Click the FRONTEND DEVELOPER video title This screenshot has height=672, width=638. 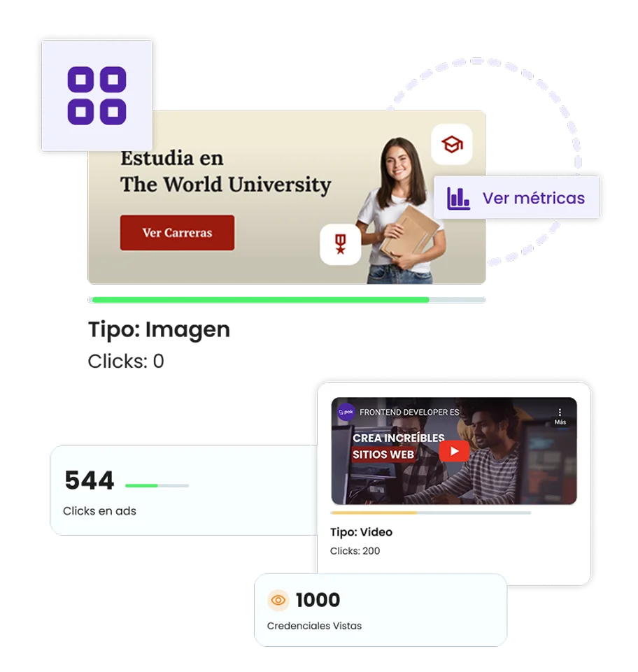click(409, 413)
